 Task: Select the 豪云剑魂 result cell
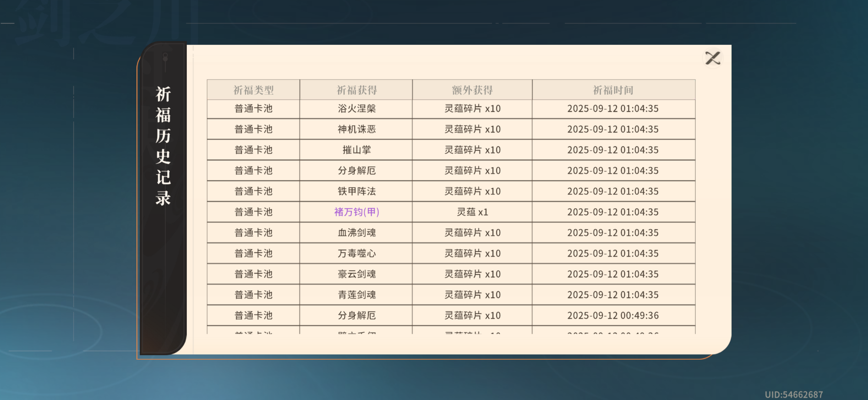click(357, 274)
